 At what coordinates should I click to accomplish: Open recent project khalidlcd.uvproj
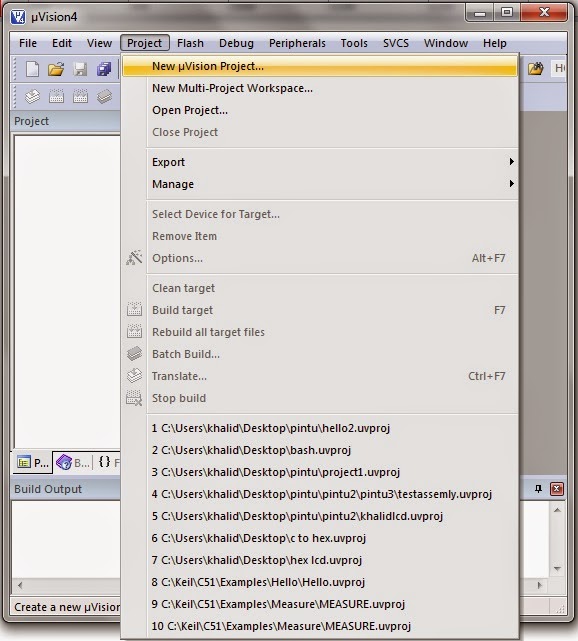coord(320,516)
